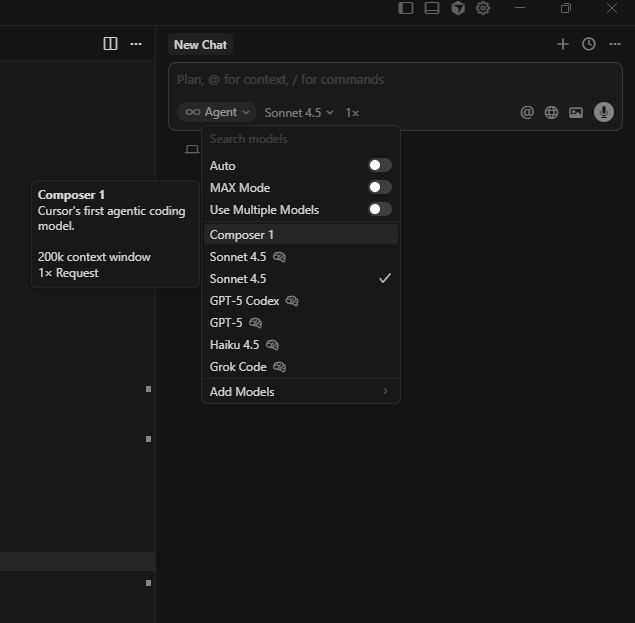Choose Haiku 4.5 from model list
The width and height of the screenshot is (635, 623).
pos(301,345)
